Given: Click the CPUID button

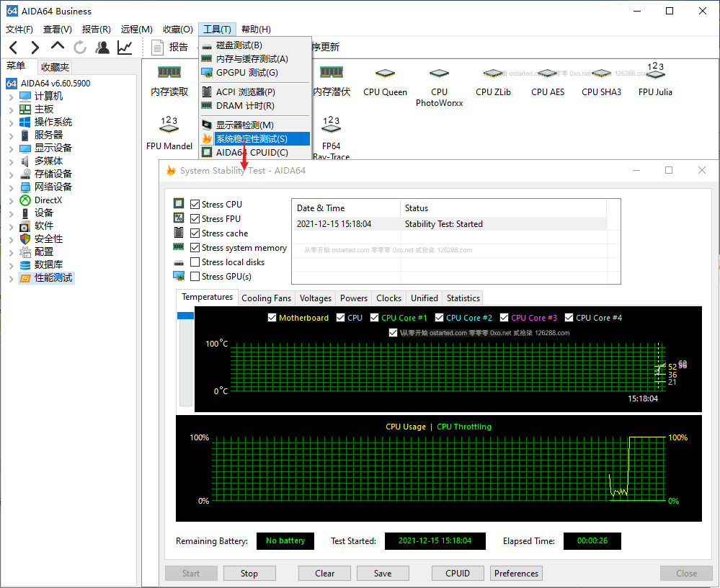Looking at the screenshot, I should click(458, 574).
